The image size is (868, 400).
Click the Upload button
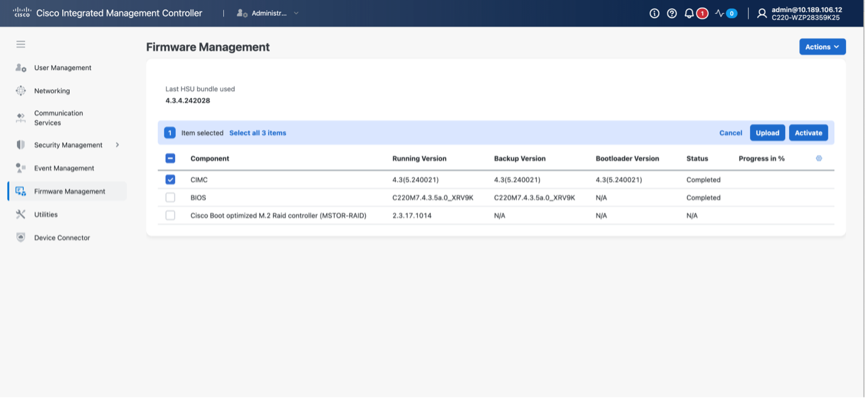767,133
